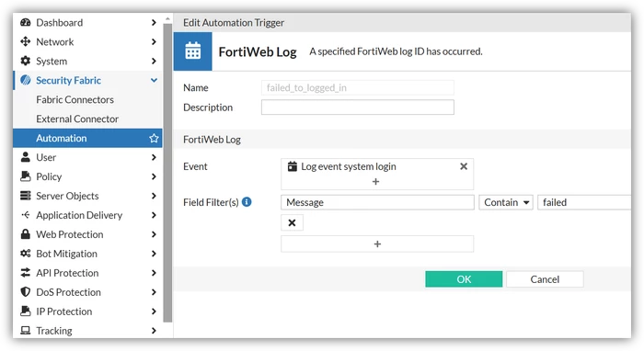The height and width of the screenshot is (351, 644).
Task: Click the Message filter field
Action: click(377, 202)
